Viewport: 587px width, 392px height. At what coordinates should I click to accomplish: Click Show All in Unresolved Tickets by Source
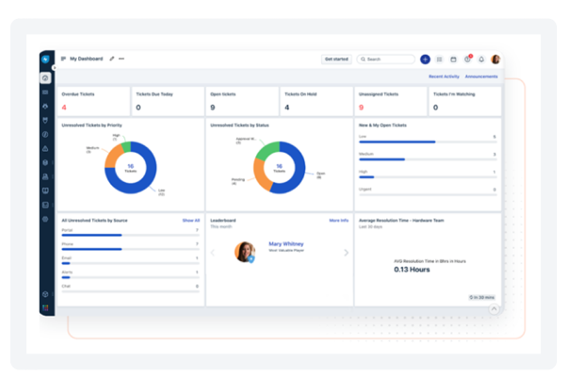coord(190,220)
